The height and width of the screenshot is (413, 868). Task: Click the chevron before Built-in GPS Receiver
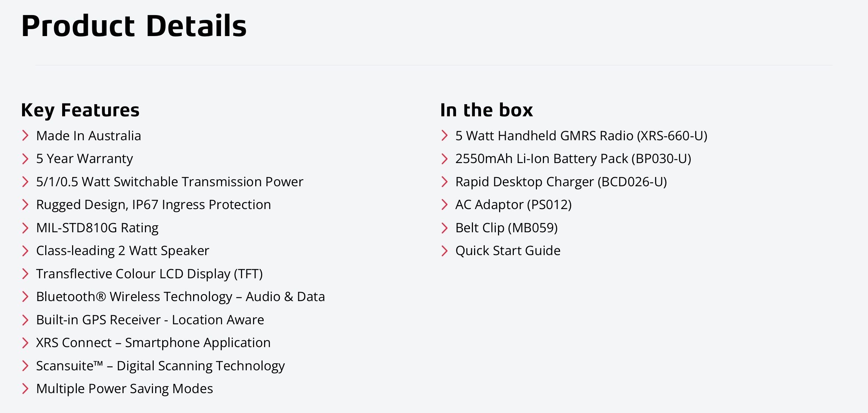point(25,320)
